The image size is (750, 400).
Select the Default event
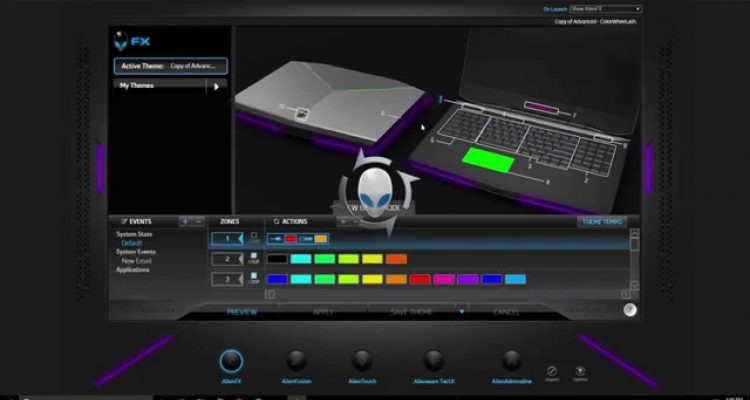[x=132, y=243]
